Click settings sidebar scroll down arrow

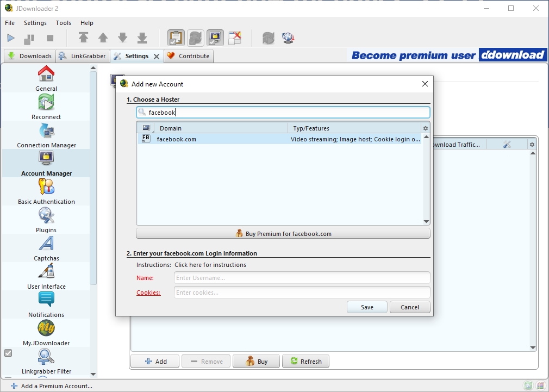click(x=93, y=374)
